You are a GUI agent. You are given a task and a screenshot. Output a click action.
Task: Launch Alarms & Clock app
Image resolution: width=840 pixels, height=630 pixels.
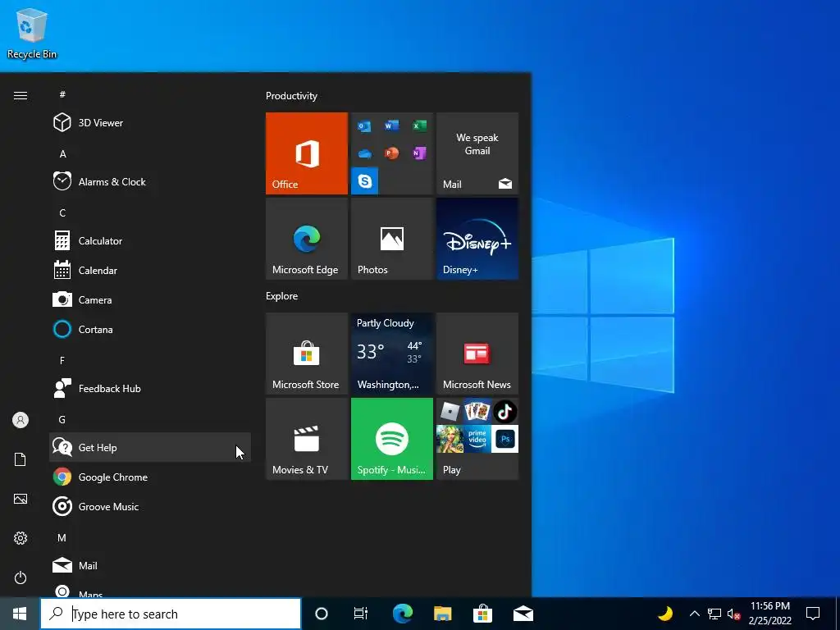[150, 181]
